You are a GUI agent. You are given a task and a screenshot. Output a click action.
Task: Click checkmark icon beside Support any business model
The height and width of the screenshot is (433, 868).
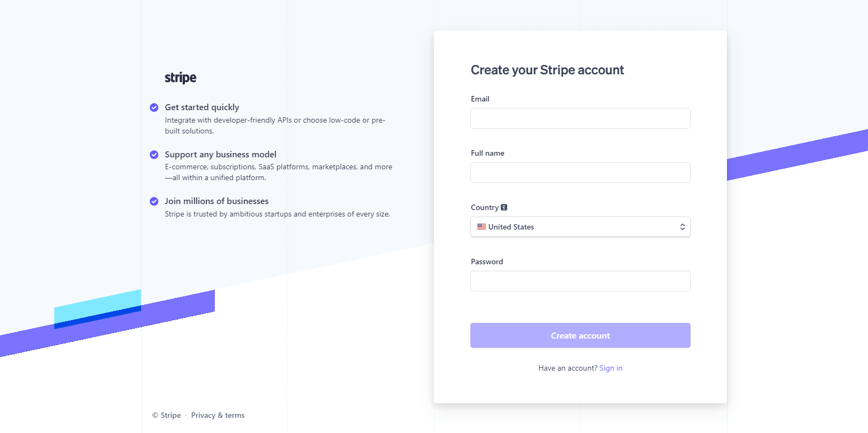pos(154,155)
